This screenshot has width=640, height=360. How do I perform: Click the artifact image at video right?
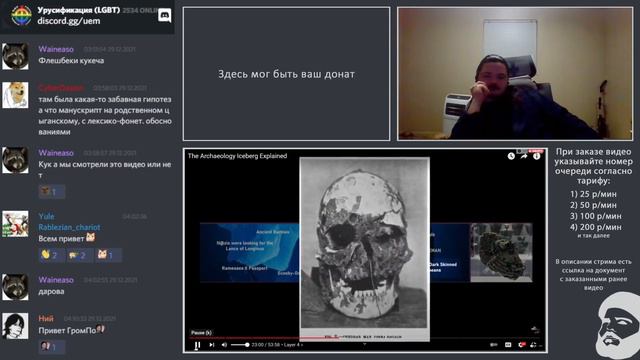[x=501, y=252]
